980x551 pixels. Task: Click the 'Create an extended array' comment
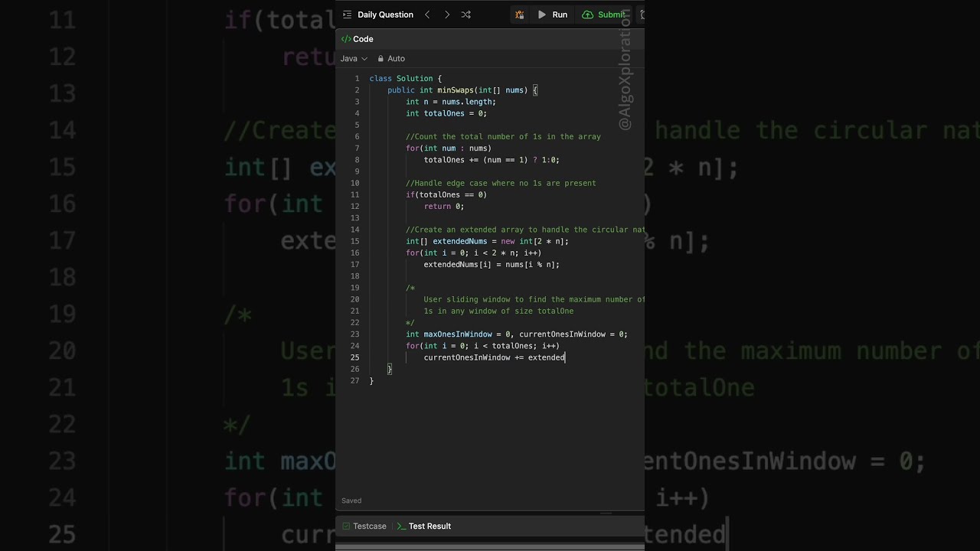point(525,230)
